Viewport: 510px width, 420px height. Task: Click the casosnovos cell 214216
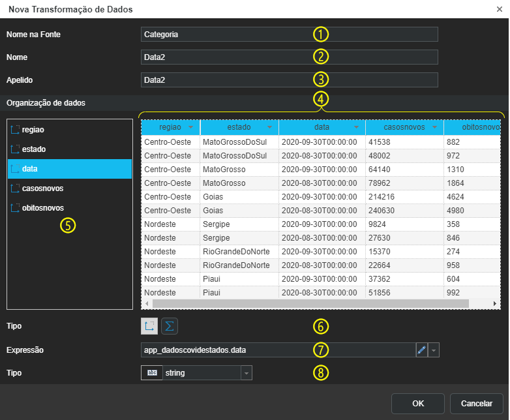tap(404, 197)
